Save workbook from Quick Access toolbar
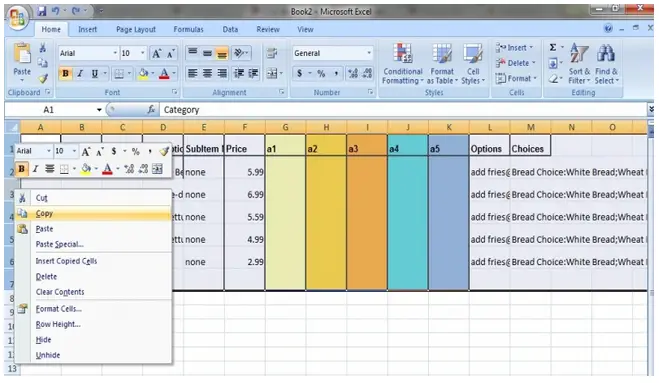The image size is (659, 383). tap(41, 11)
